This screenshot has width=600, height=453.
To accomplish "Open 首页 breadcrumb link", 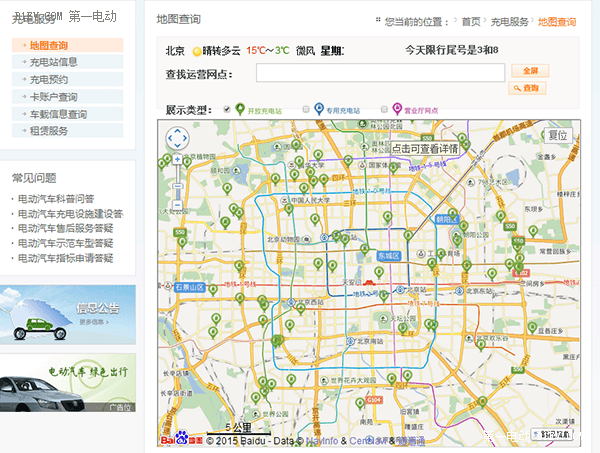I will [471, 22].
